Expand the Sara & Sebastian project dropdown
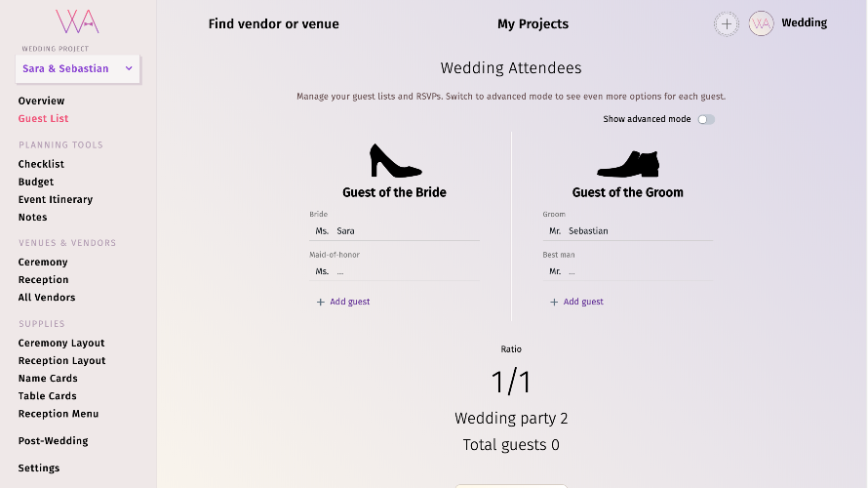868x488 pixels. coord(77,68)
